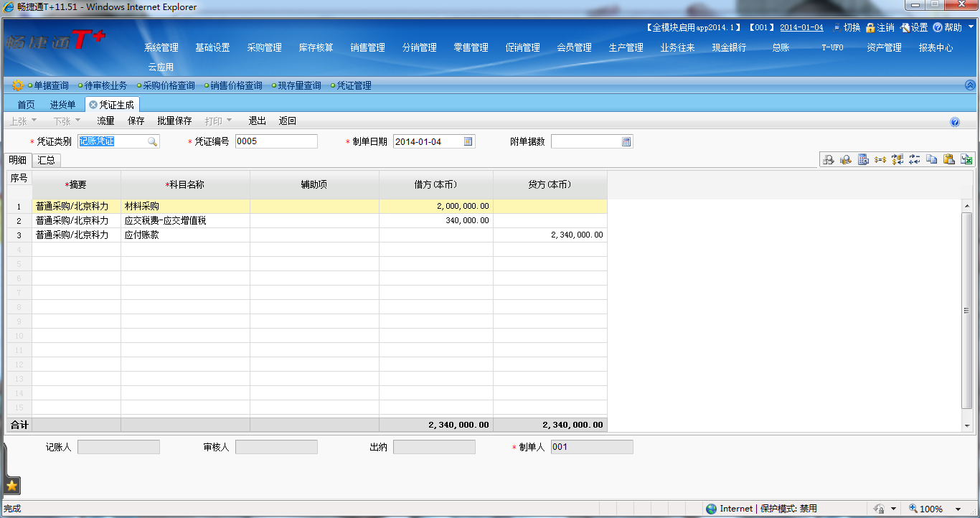Select the 材料采购 account cell

point(185,206)
